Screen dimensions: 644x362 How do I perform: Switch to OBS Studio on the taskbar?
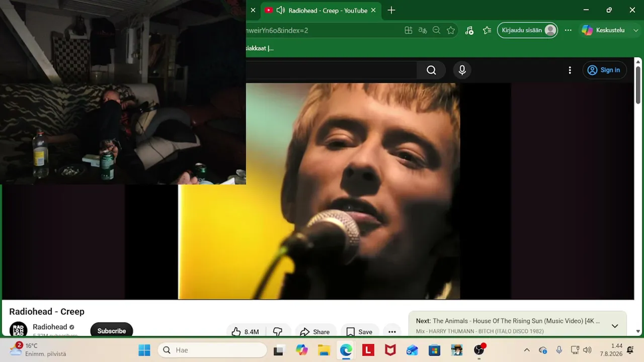point(479,350)
